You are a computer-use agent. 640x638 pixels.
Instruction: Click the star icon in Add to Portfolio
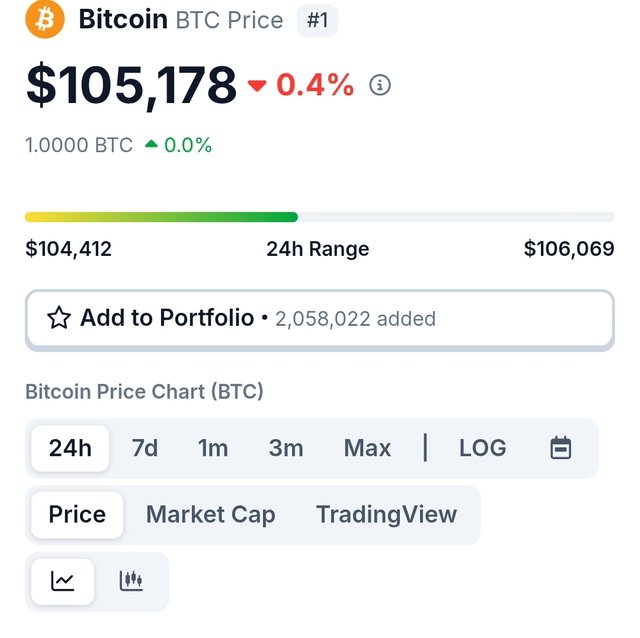[x=59, y=319]
